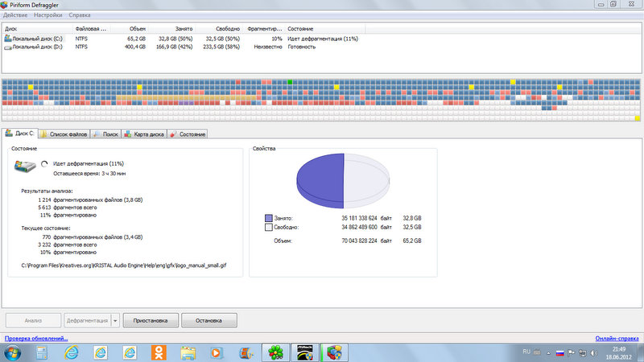Click 166,9 GB (42%) used cell of disk D:
The width and height of the screenshot is (644, 362).
click(x=174, y=47)
